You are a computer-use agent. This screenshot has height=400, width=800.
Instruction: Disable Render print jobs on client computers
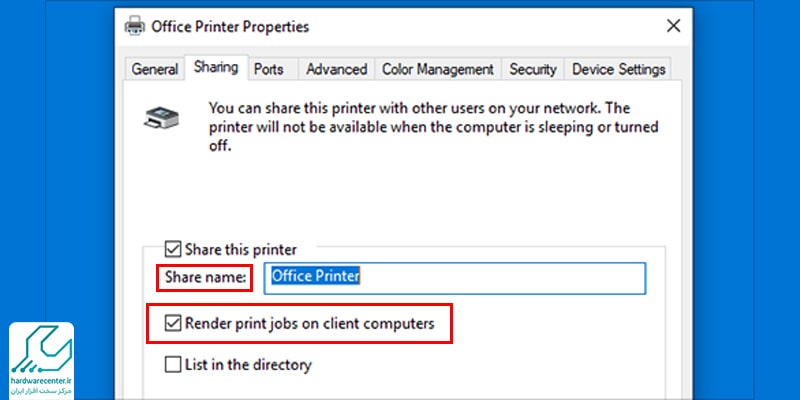(173, 323)
